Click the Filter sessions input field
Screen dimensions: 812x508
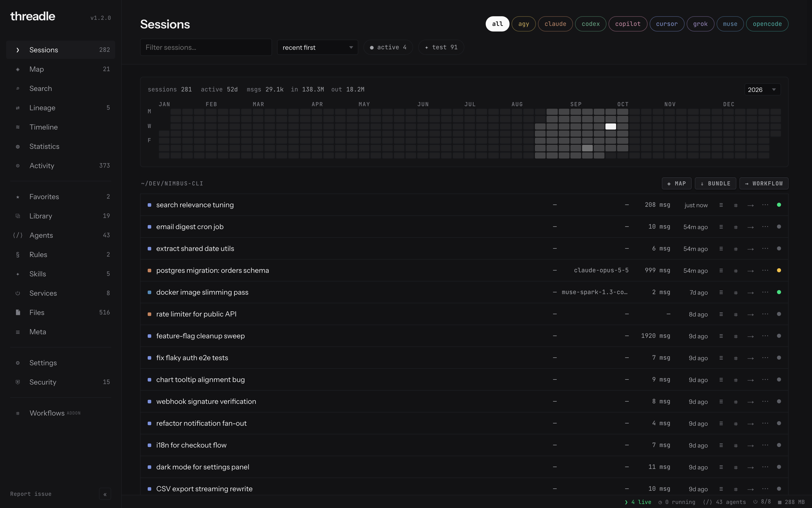tap(206, 47)
